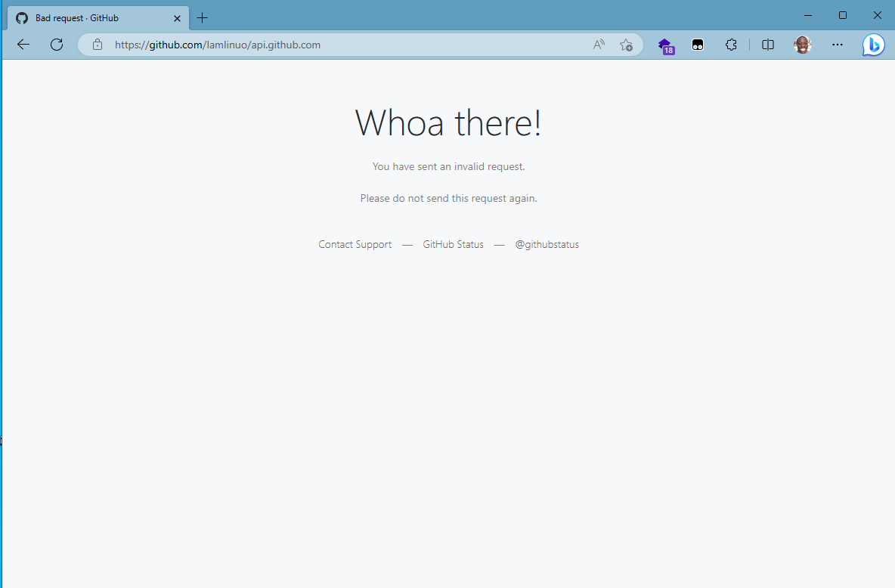Start Read aloud for this page
Viewport: 895px width, 588px height.
coord(598,45)
